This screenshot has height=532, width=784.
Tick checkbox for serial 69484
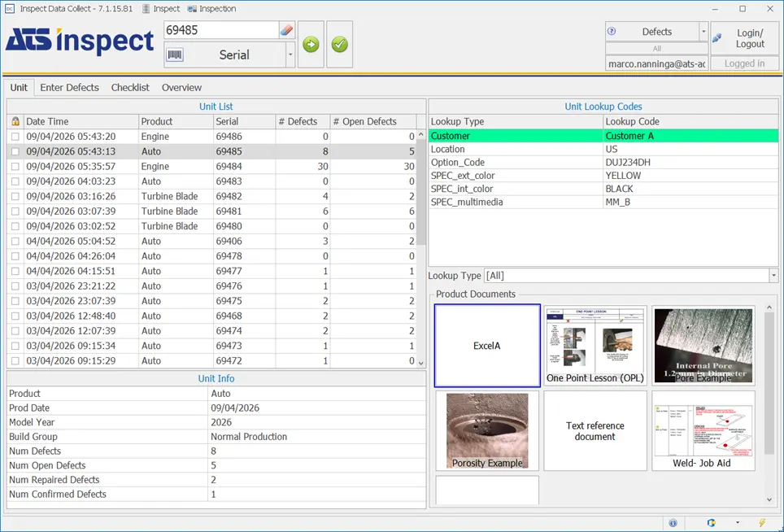(x=15, y=167)
